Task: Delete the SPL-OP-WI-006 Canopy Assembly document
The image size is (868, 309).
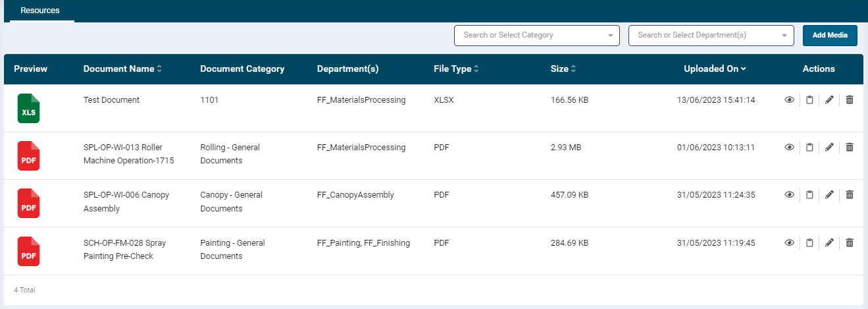Action: pos(850,195)
